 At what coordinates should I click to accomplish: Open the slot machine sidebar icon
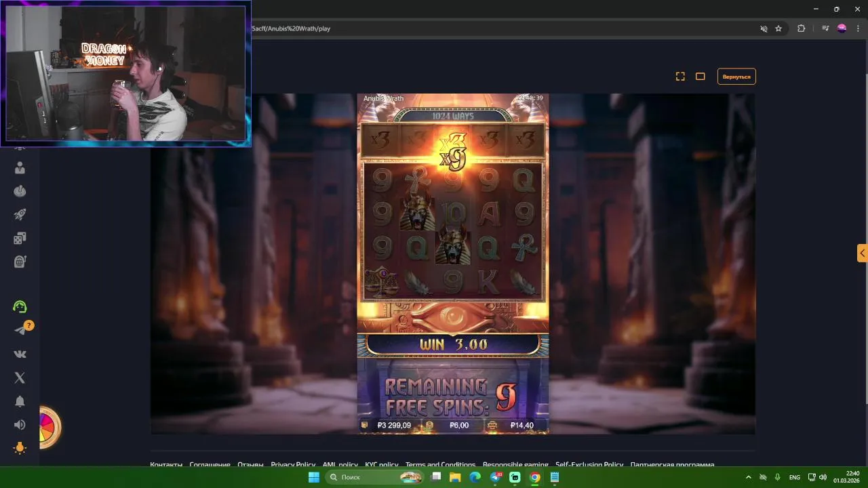[x=20, y=261]
